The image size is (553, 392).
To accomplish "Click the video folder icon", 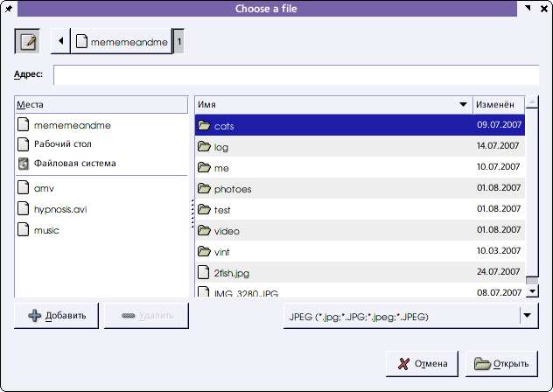I will pos(204,231).
